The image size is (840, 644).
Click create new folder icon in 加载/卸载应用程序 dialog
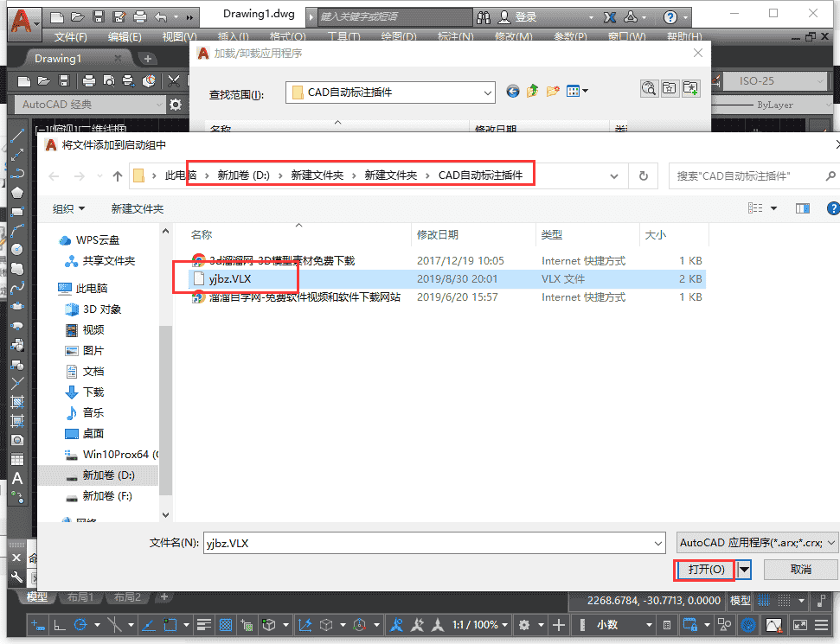click(x=552, y=92)
